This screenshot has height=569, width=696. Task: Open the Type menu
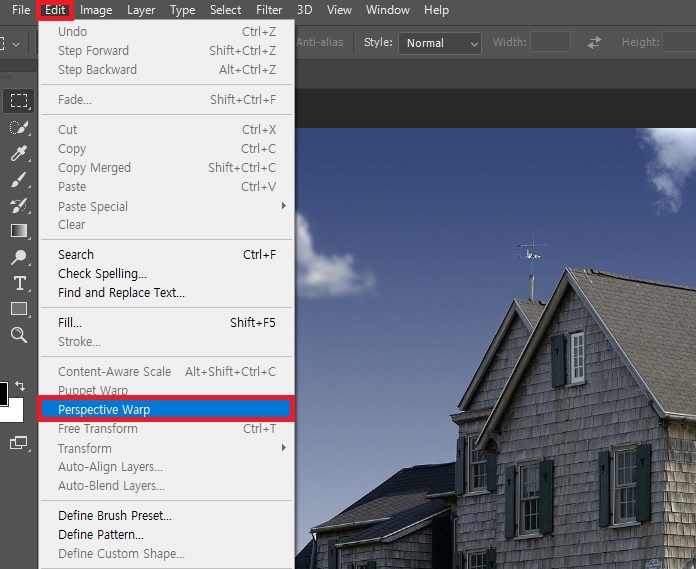(x=182, y=10)
